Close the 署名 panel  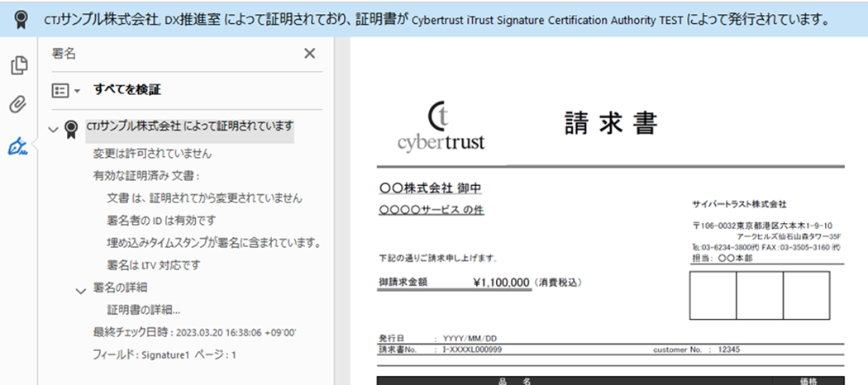(310, 54)
